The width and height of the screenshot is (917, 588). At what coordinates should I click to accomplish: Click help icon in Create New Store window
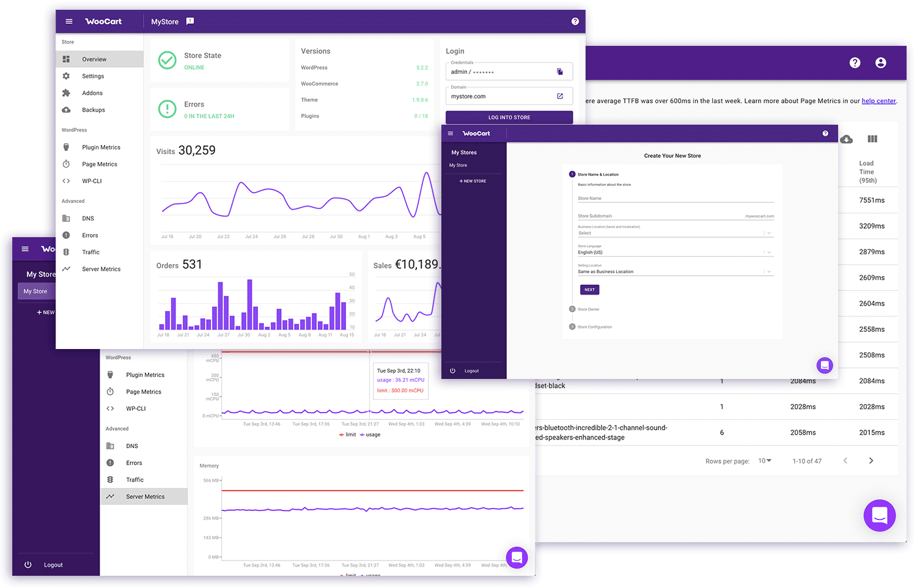coord(825,133)
